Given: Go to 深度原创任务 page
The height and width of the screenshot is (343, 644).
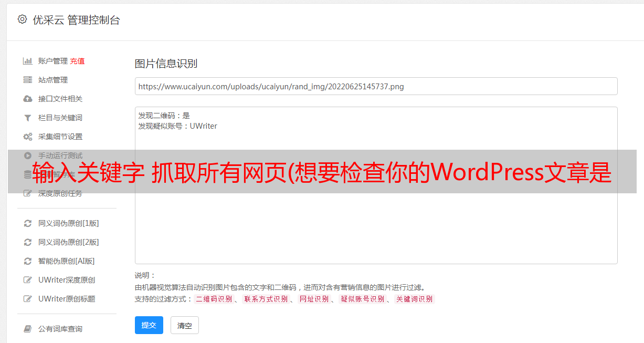Looking at the screenshot, I should click(60, 193).
